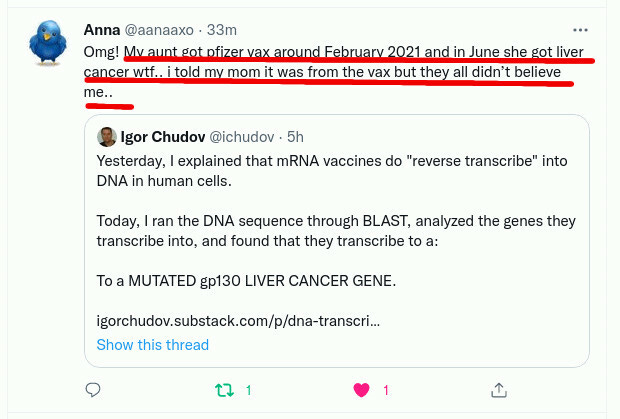Open Igor Chudov's small profile photo
Image resolution: width=620 pixels, height=419 pixels.
tap(107, 137)
